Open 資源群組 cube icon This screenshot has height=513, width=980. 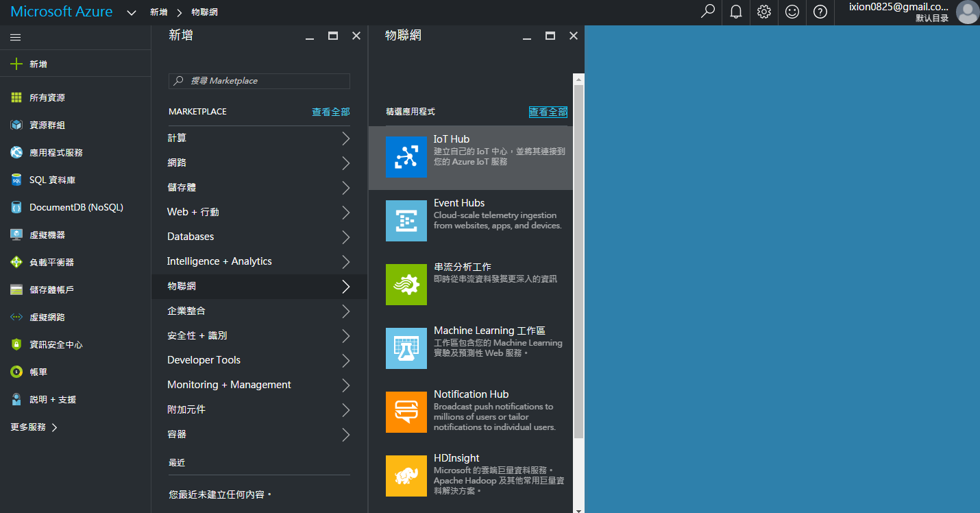(16, 125)
